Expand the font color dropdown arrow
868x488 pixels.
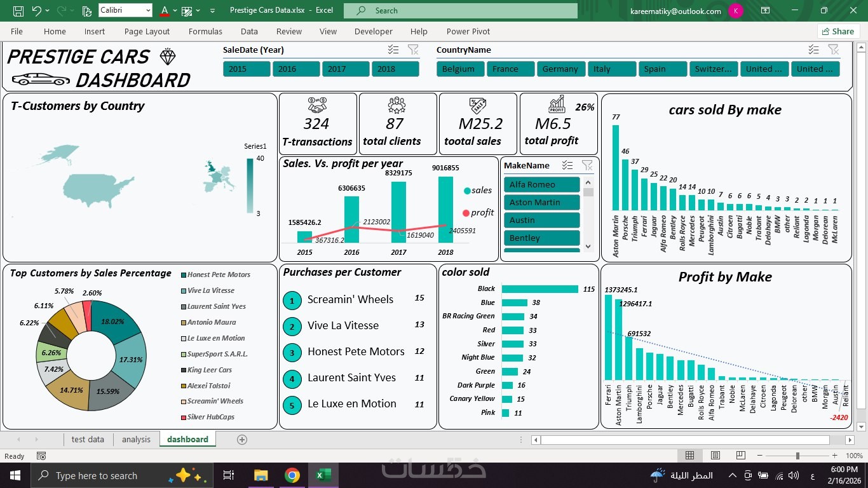[175, 11]
